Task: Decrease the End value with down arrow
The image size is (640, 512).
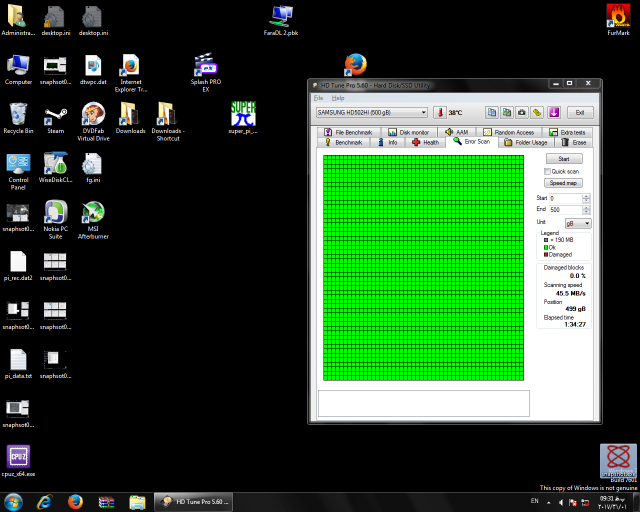Action: pyautogui.click(x=586, y=211)
